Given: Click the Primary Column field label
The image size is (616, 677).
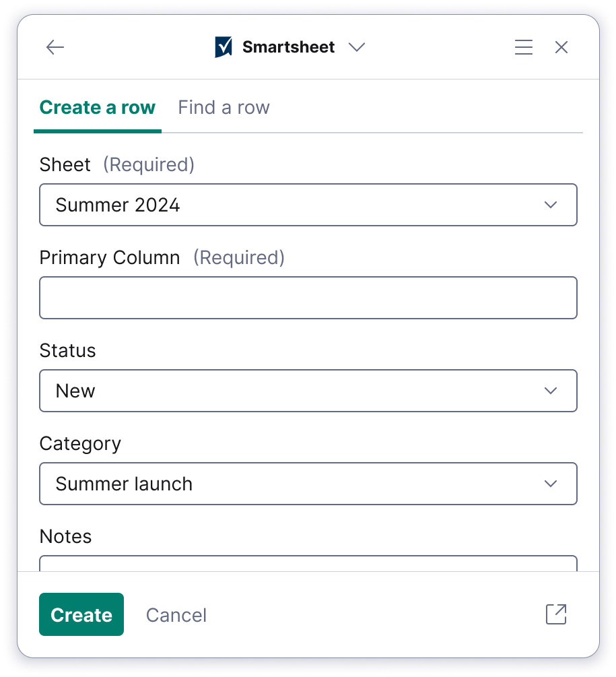Looking at the screenshot, I should [110, 258].
